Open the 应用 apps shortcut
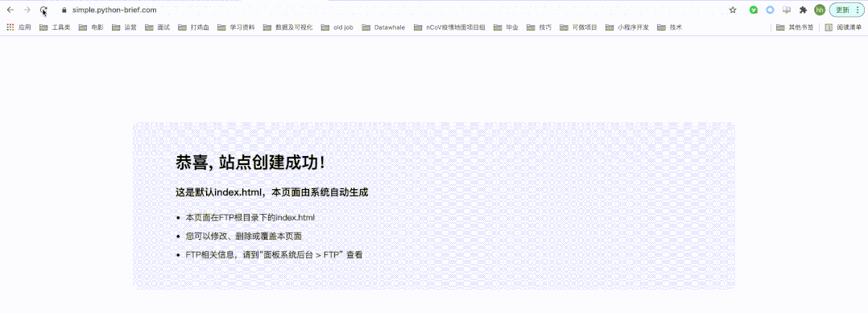868x313 pixels. [x=19, y=27]
